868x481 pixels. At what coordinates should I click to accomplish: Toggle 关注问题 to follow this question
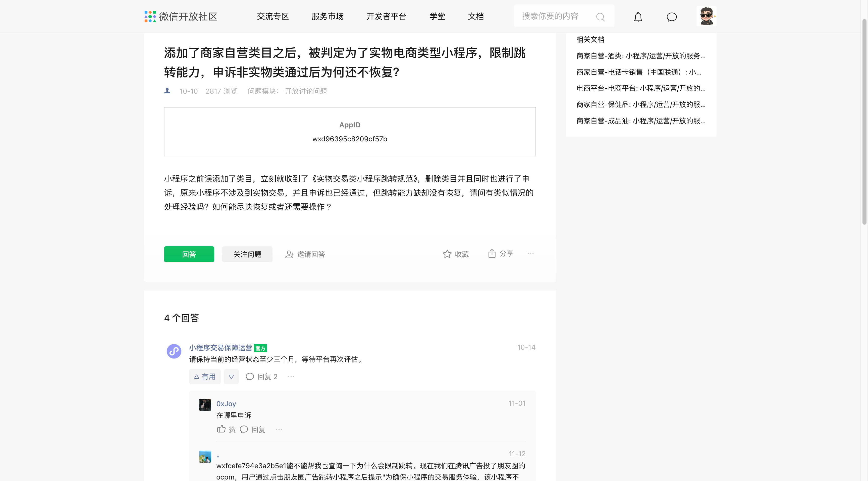(x=247, y=254)
